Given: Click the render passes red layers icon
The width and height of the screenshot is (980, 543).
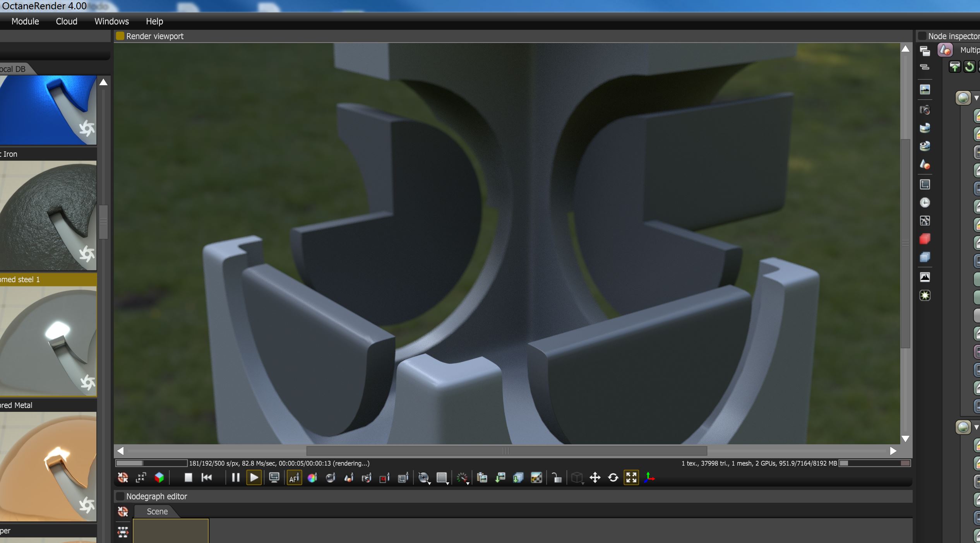Looking at the screenshot, I should [x=925, y=239].
